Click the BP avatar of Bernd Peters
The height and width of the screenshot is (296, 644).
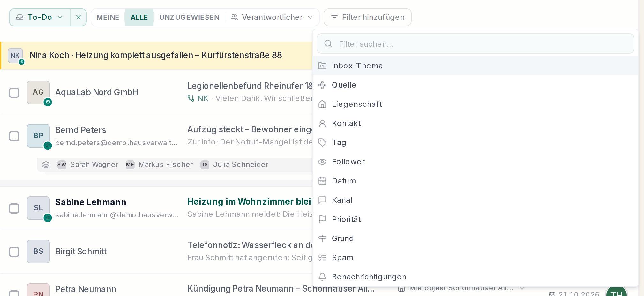[x=38, y=136]
